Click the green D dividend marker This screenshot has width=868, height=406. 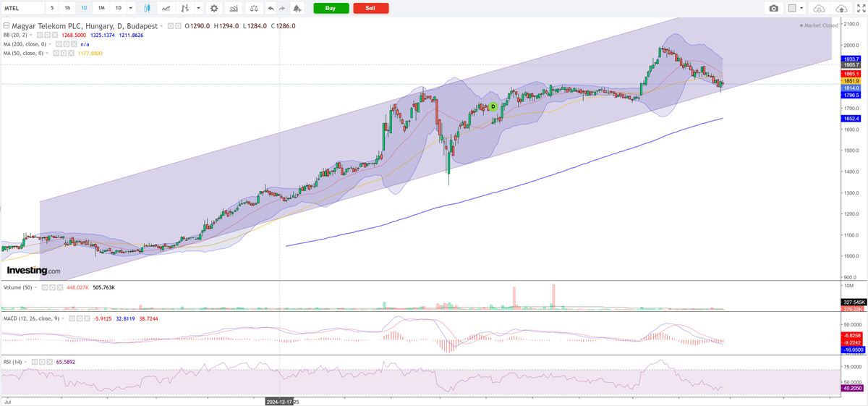pyautogui.click(x=493, y=106)
